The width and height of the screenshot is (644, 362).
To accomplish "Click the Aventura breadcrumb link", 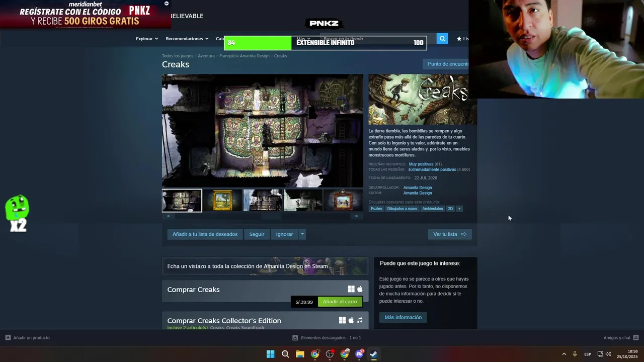I will pos(206,56).
